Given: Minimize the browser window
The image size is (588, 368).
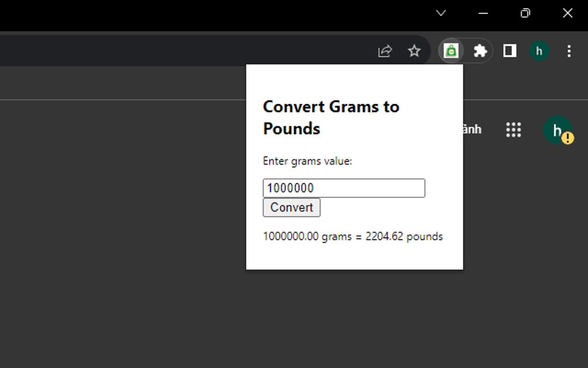Looking at the screenshot, I should tap(482, 13).
